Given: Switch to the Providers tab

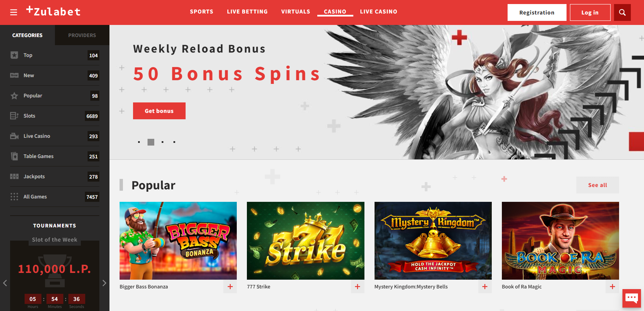Looking at the screenshot, I should click(x=82, y=35).
